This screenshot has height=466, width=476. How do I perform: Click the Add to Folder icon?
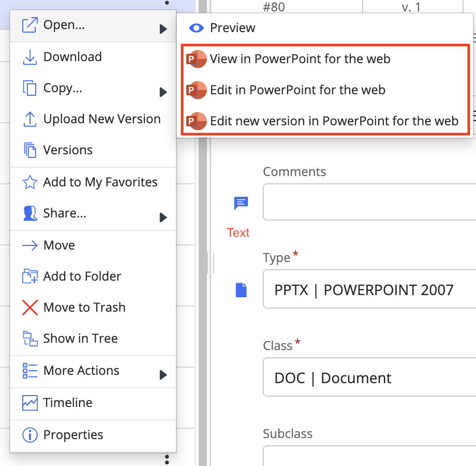30,276
